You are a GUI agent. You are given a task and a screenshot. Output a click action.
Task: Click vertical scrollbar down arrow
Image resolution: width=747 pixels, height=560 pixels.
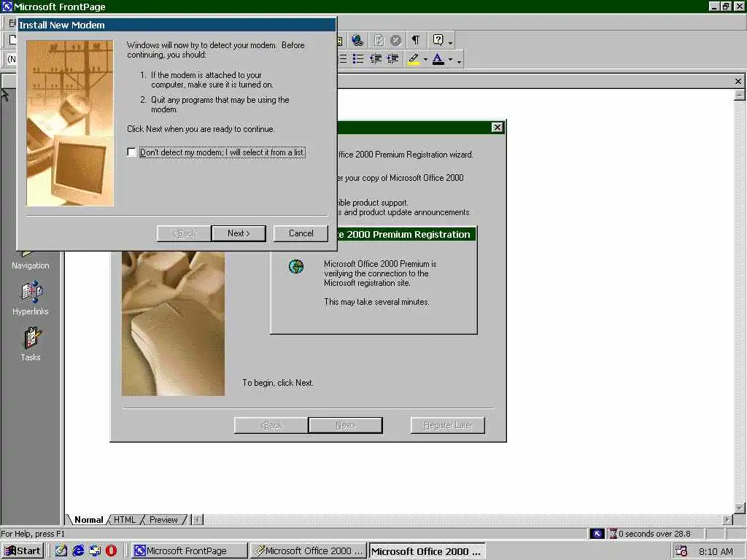point(740,508)
